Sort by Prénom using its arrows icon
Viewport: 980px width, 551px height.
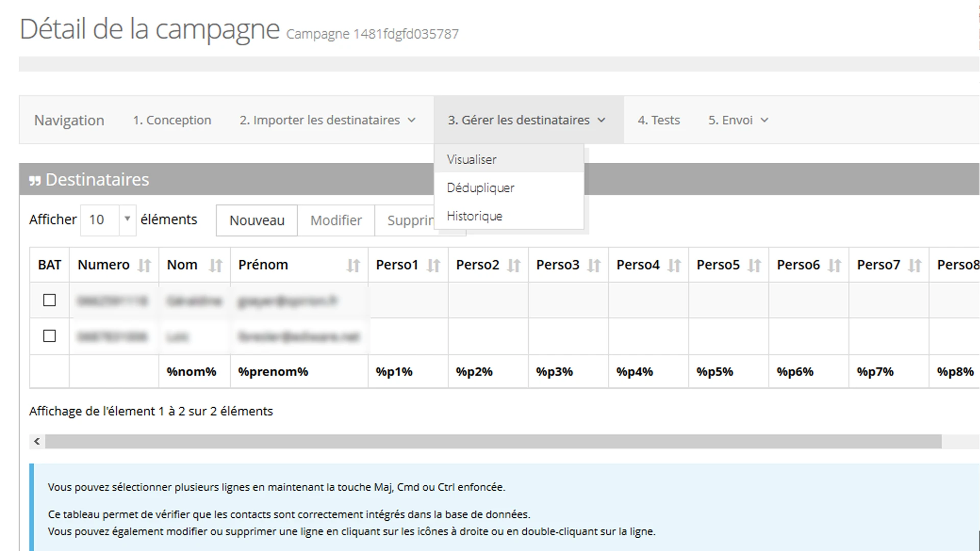pos(353,265)
